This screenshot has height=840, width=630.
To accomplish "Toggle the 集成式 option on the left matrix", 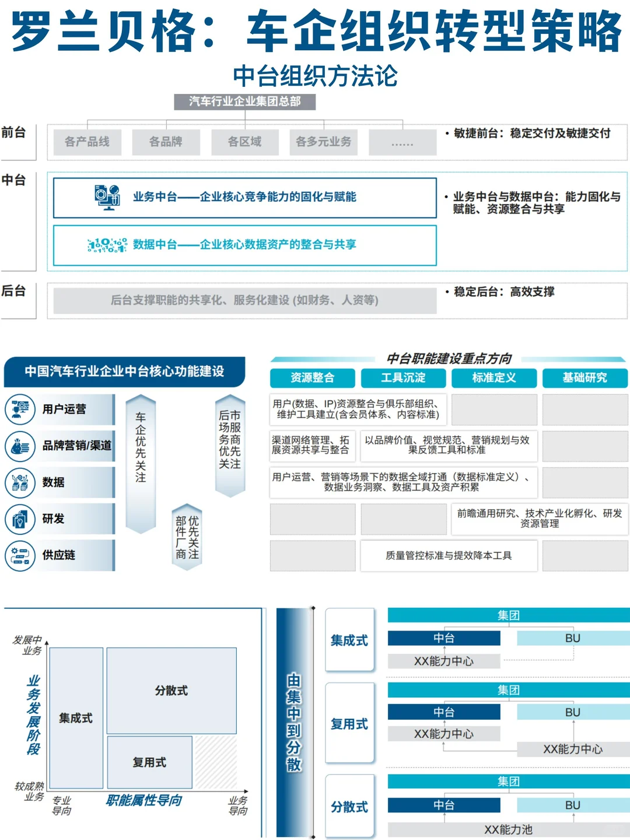I will (74, 719).
